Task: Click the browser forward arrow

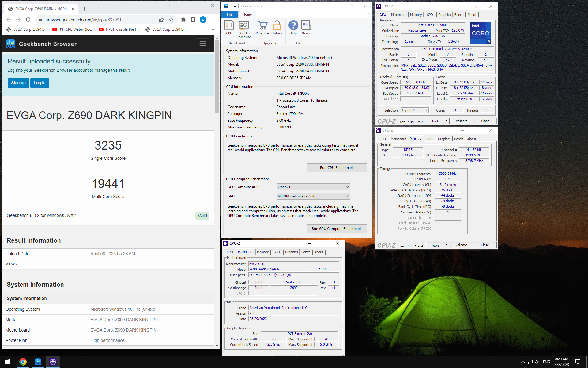Action: pos(18,20)
